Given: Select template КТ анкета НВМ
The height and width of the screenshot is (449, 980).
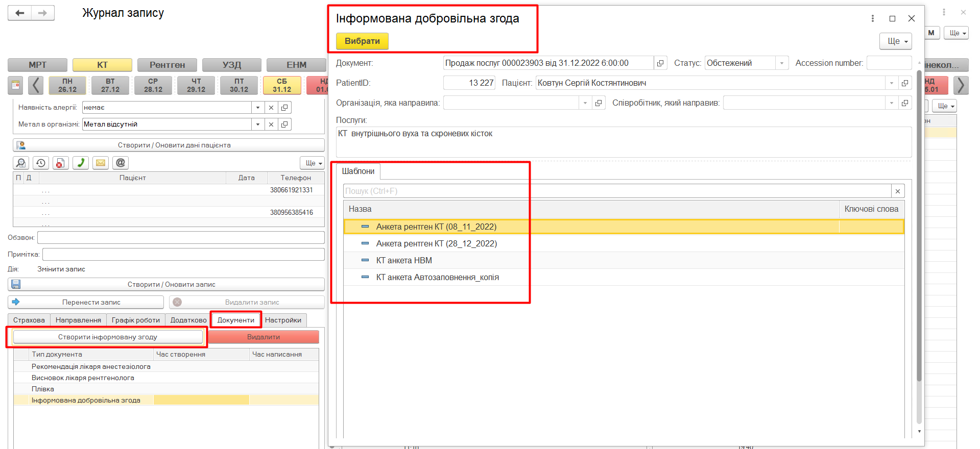Looking at the screenshot, I should 404,260.
